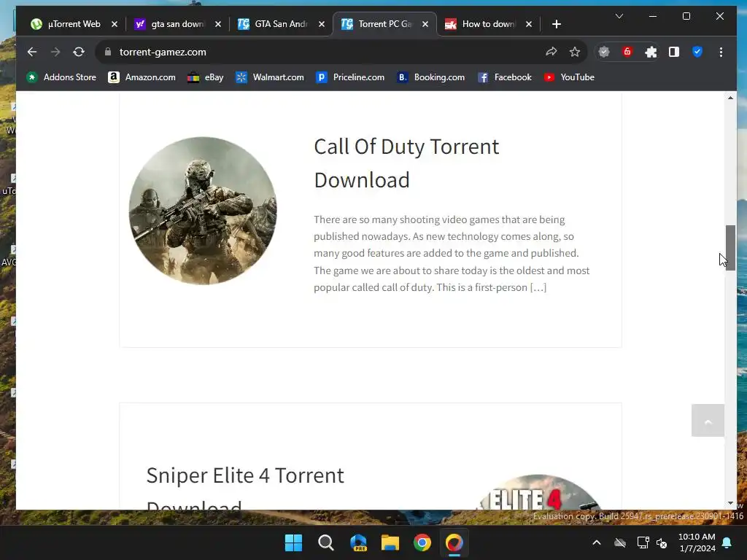Open the red lock extension icon
747x560 pixels.
pyautogui.click(x=627, y=52)
